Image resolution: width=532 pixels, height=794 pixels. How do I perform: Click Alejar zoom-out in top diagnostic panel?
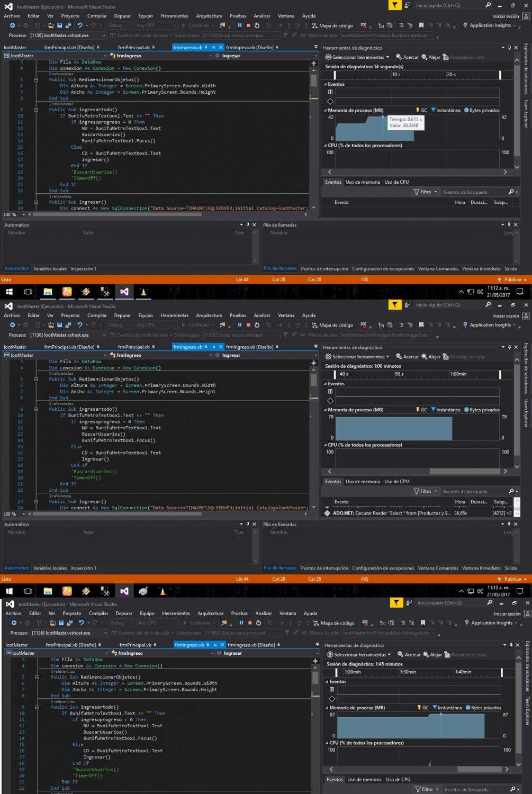click(x=431, y=57)
